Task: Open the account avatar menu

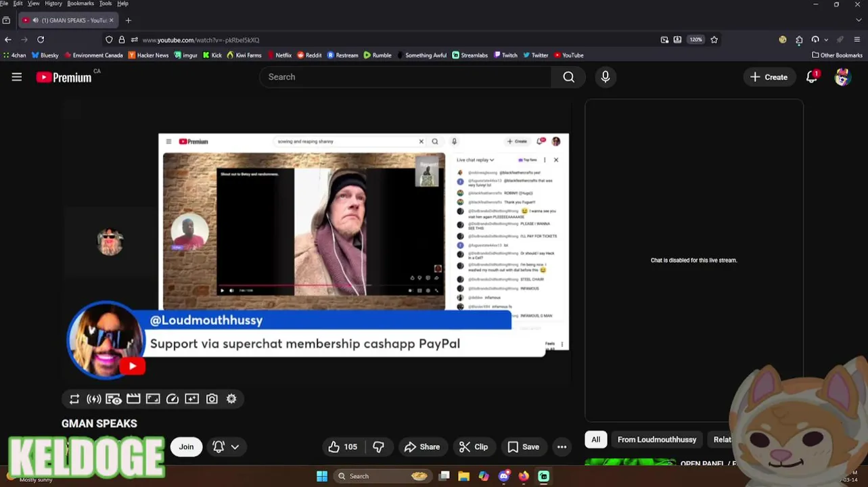Action: [842, 77]
